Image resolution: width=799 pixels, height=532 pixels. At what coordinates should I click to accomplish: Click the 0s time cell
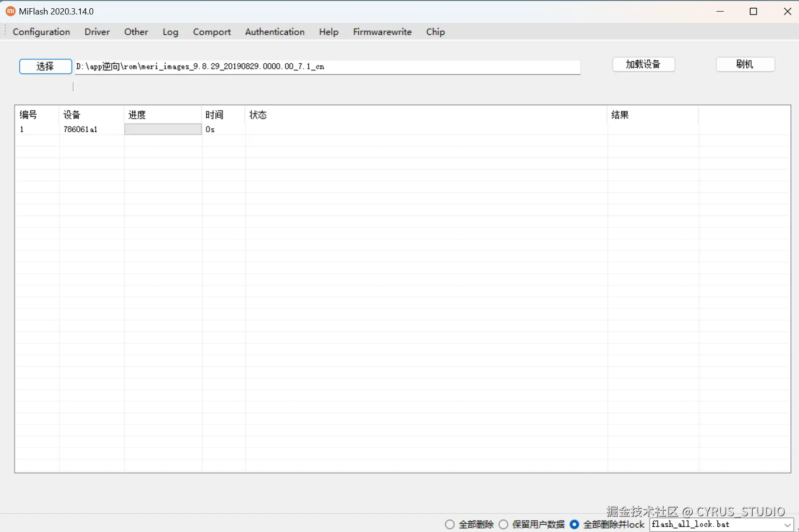tap(210, 129)
